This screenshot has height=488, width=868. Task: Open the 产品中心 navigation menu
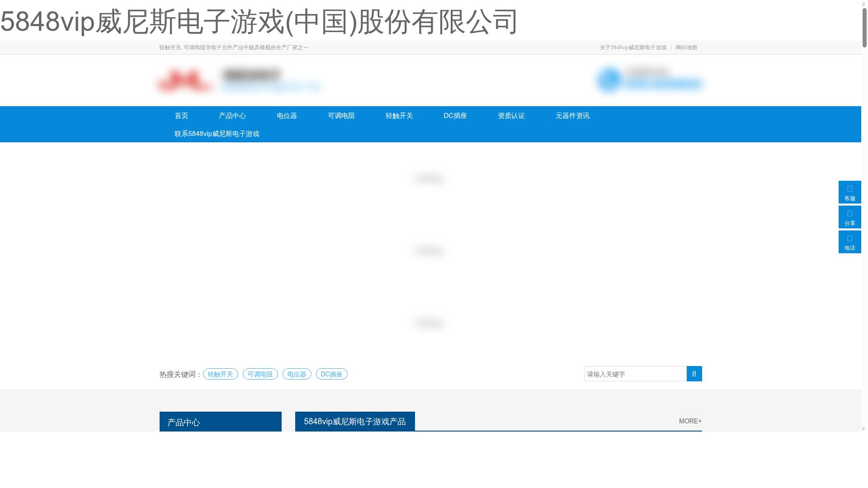231,116
